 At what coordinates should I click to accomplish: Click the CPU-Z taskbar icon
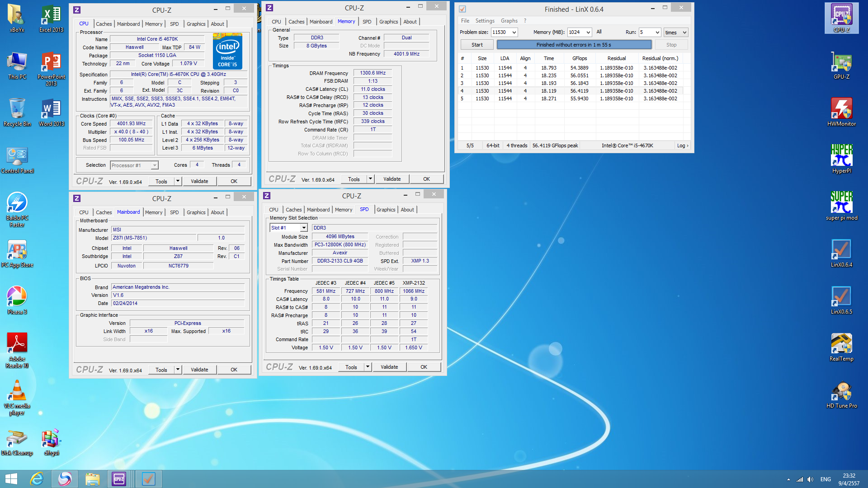pyautogui.click(x=119, y=479)
